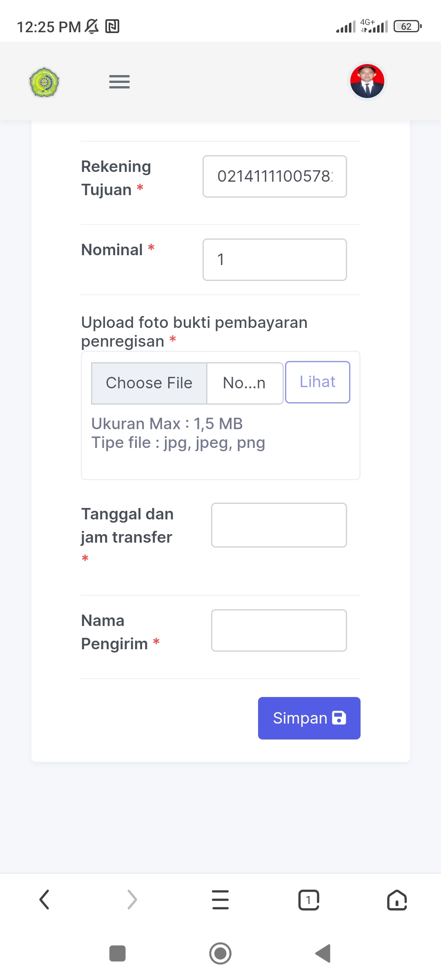Open the user profile avatar
The image size is (441, 980).
[x=367, y=81]
